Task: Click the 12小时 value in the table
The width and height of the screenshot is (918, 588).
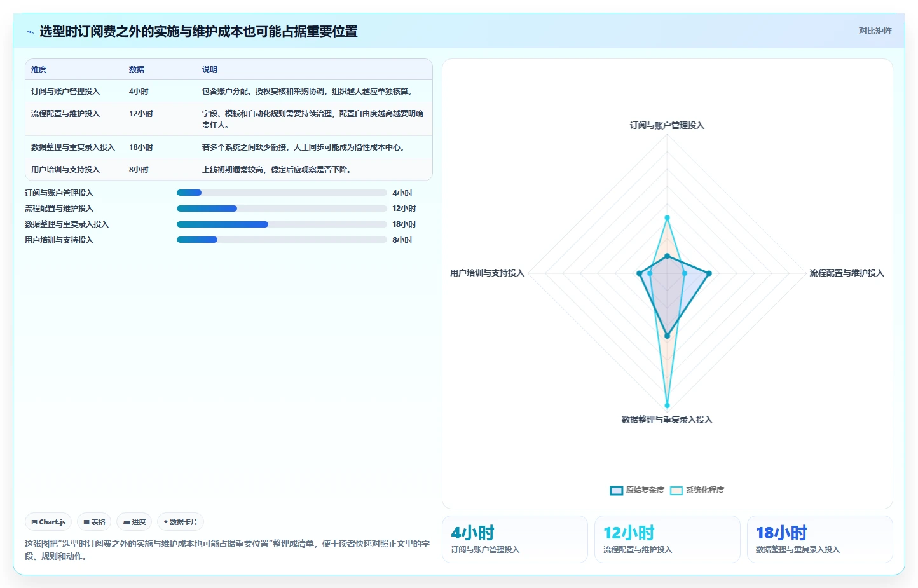Action: tap(141, 114)
